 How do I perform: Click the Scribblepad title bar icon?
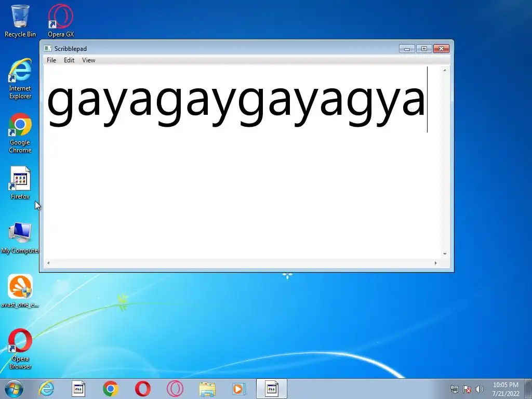[x=48, y=48]
